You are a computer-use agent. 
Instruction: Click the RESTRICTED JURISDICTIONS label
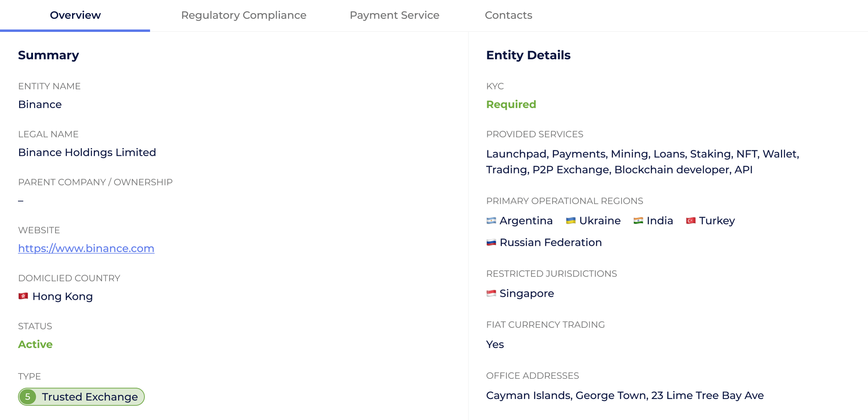[551, 274]
